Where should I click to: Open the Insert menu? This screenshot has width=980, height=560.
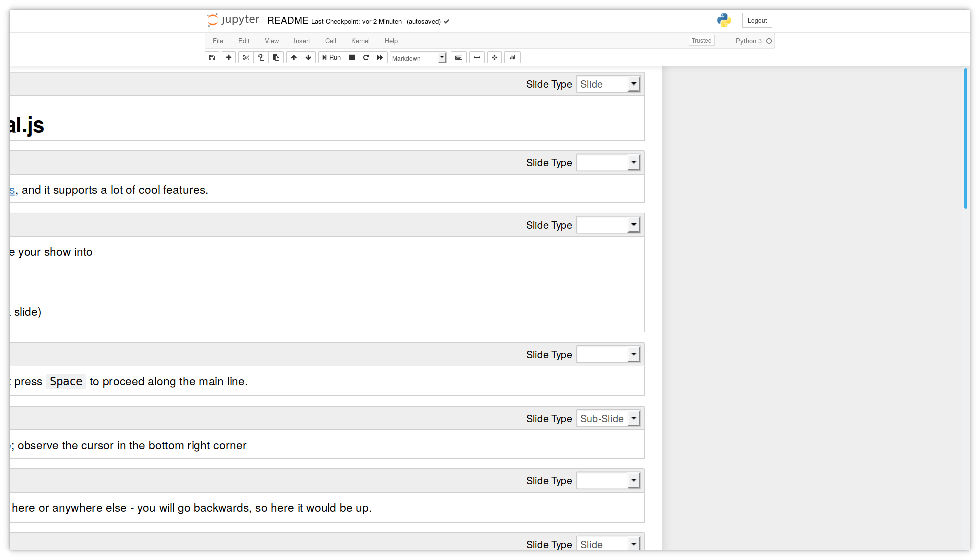click(x=302, y=41)
